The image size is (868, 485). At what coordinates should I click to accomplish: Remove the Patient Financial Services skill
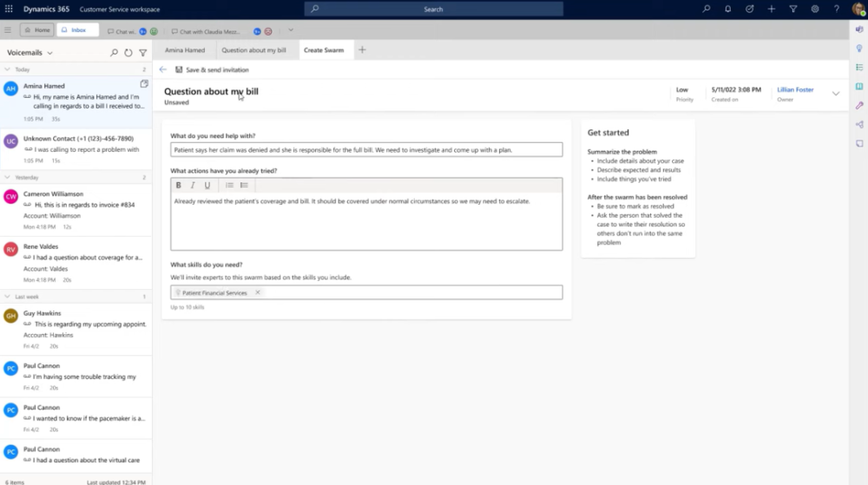tap(258, 292)
